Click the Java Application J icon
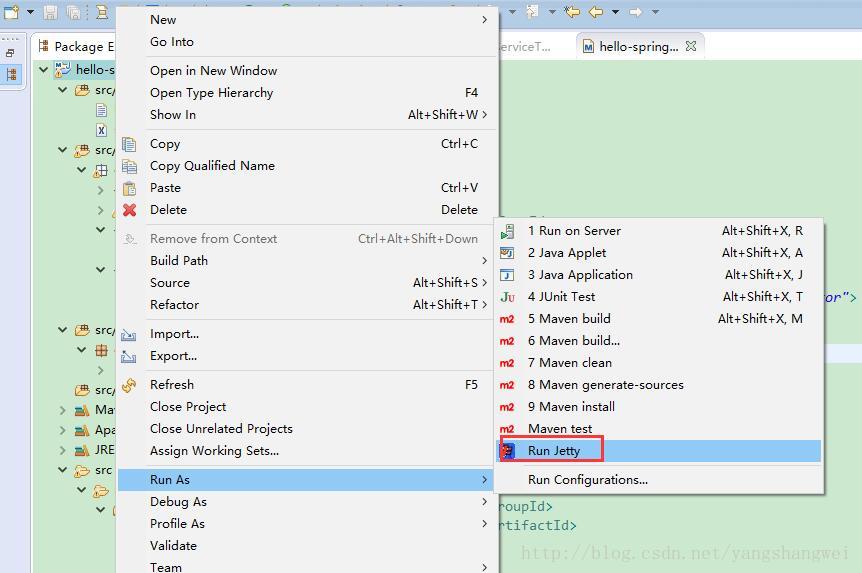This screenshot has height=573, width=862. coord(507,275)
